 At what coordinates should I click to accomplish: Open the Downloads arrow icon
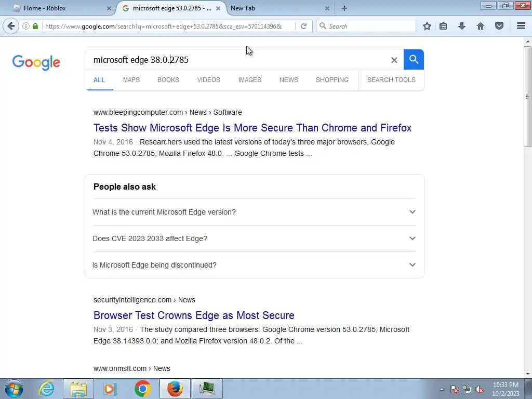(x=462, y=26)
